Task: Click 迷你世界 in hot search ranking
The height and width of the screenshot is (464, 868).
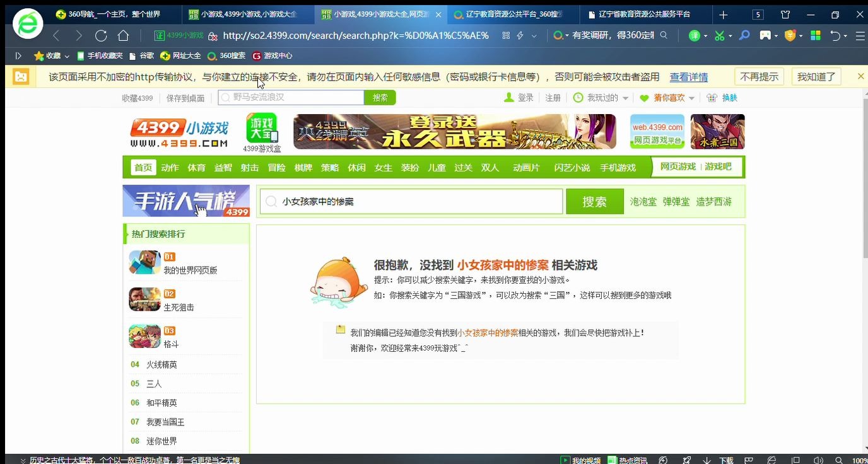Action: pyautogui.click(x=161, y=441)
